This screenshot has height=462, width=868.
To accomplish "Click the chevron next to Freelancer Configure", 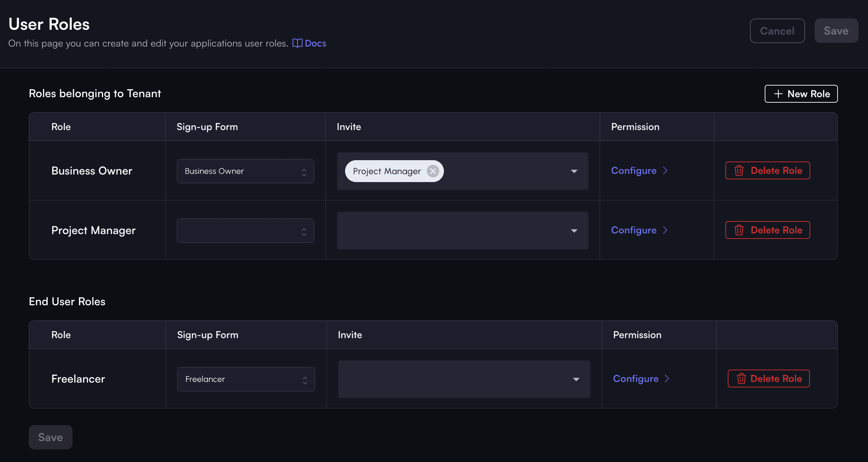I will 667,378.
